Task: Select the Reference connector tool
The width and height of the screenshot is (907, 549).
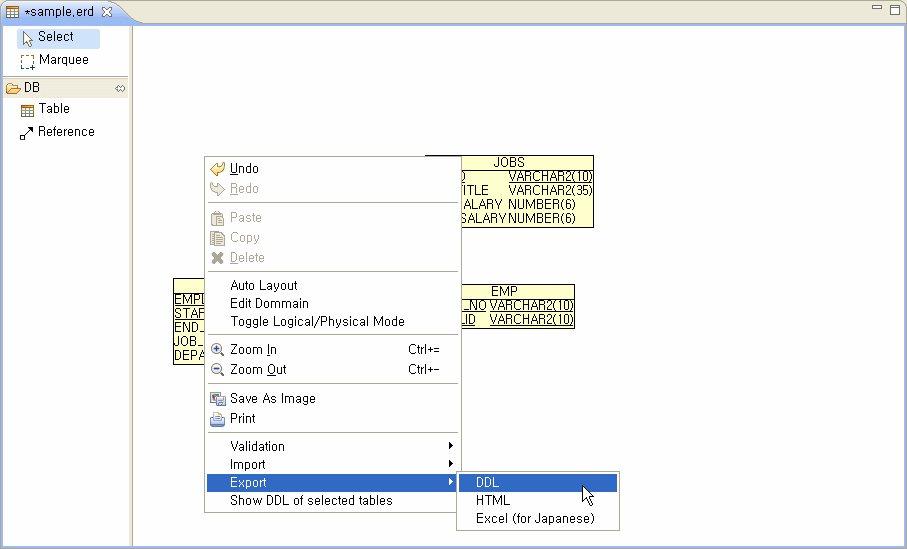Action: click(x=65, y=132)
